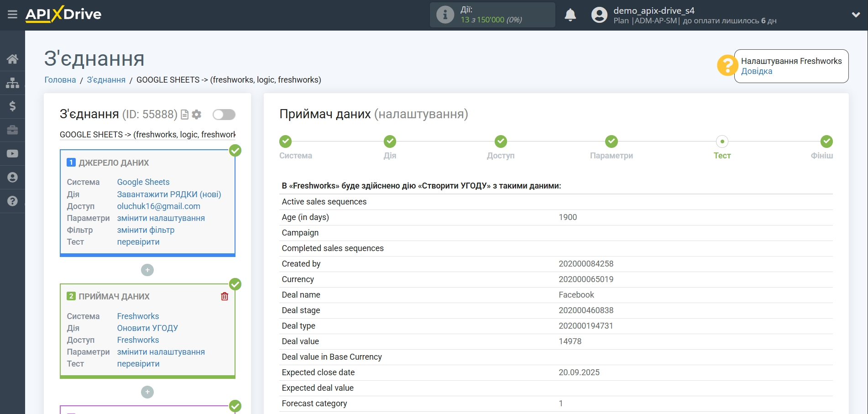Add a step after the data source block

147,270
